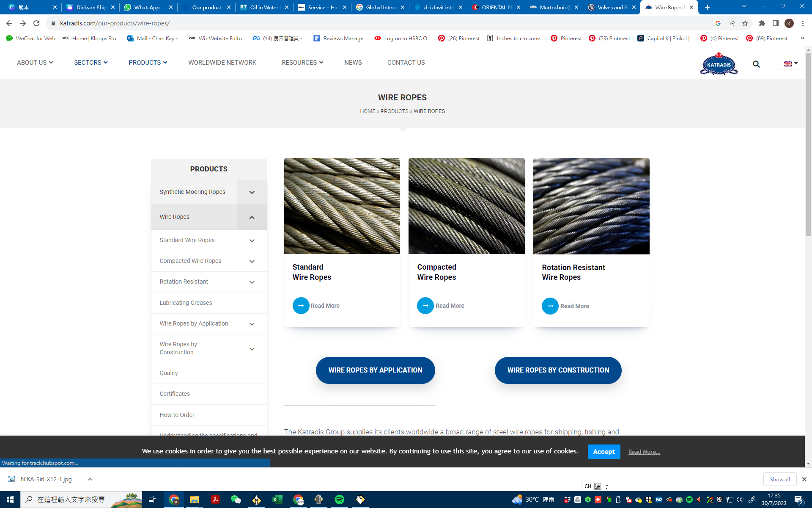The image size is (812, 508).
Task: Expand the Compacted Wire Ropes submenu
Action: [252, 261]
